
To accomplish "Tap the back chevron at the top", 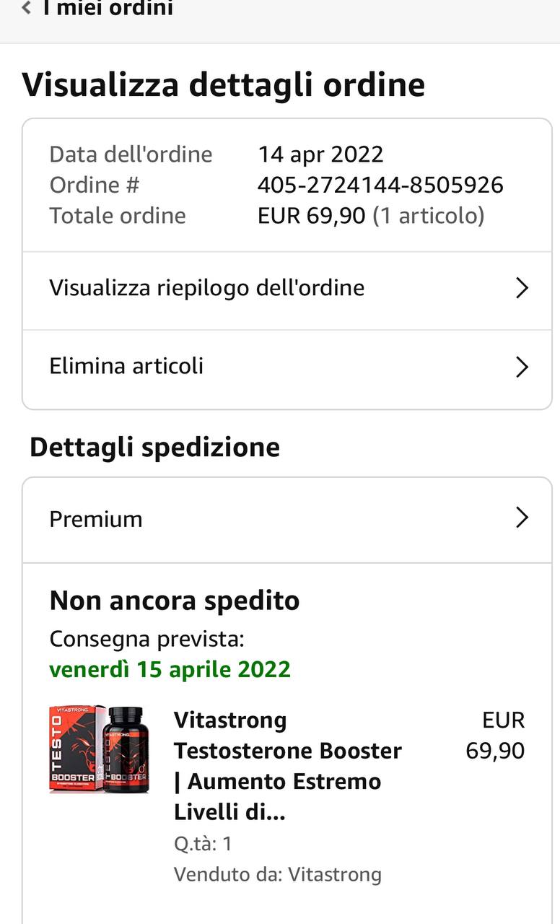I will click(x=27, y=9).
